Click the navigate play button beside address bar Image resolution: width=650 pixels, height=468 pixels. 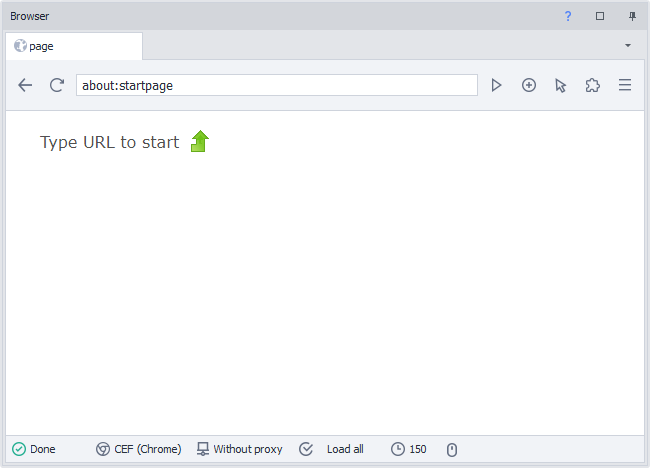coord(496,86)
